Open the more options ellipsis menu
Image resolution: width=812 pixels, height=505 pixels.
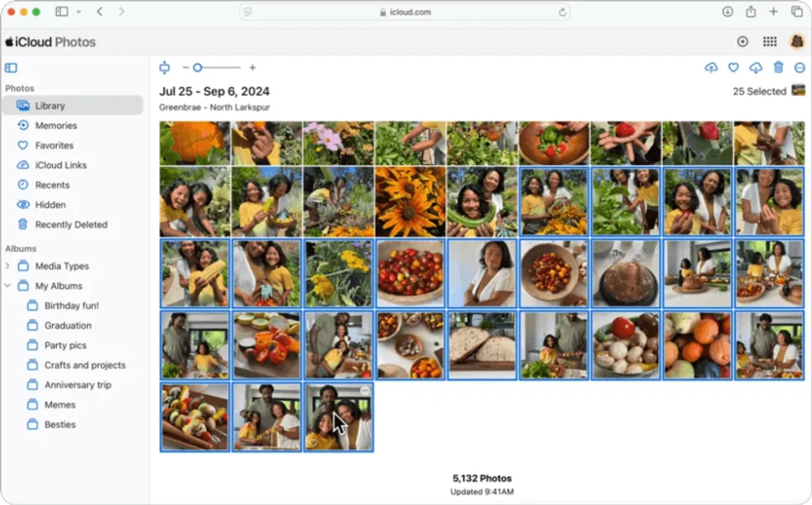tap(799, 68)
